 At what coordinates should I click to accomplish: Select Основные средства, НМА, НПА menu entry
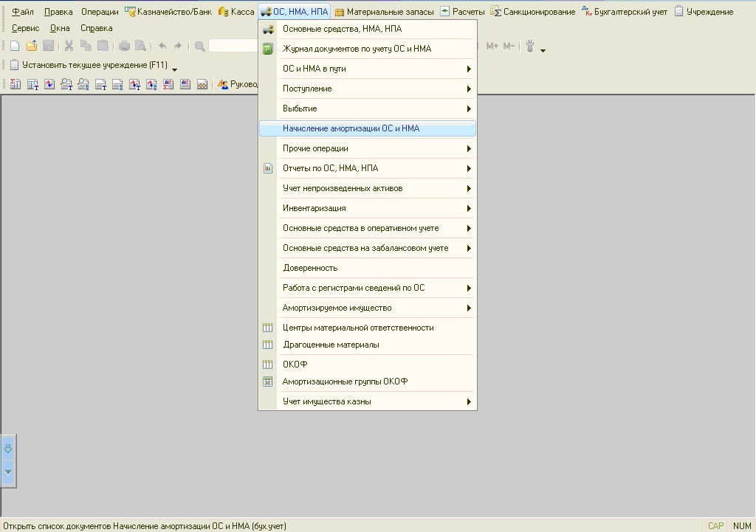coord(368,29)
